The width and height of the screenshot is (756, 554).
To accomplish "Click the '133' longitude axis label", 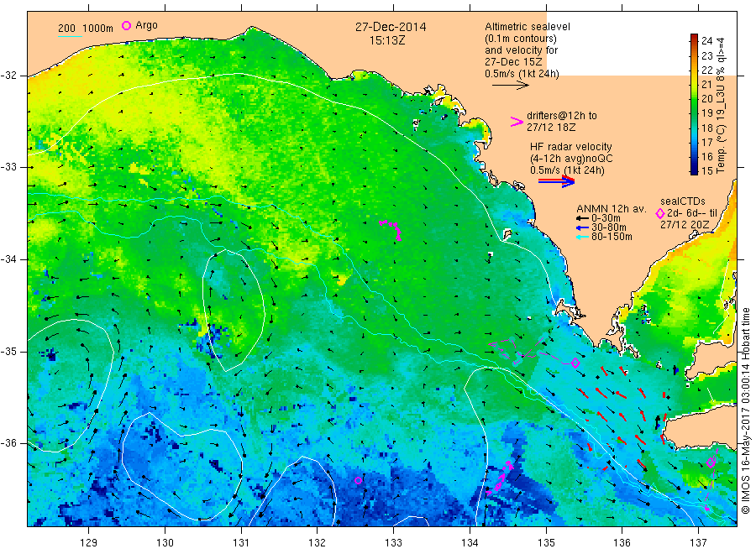I will pos(393,543).
